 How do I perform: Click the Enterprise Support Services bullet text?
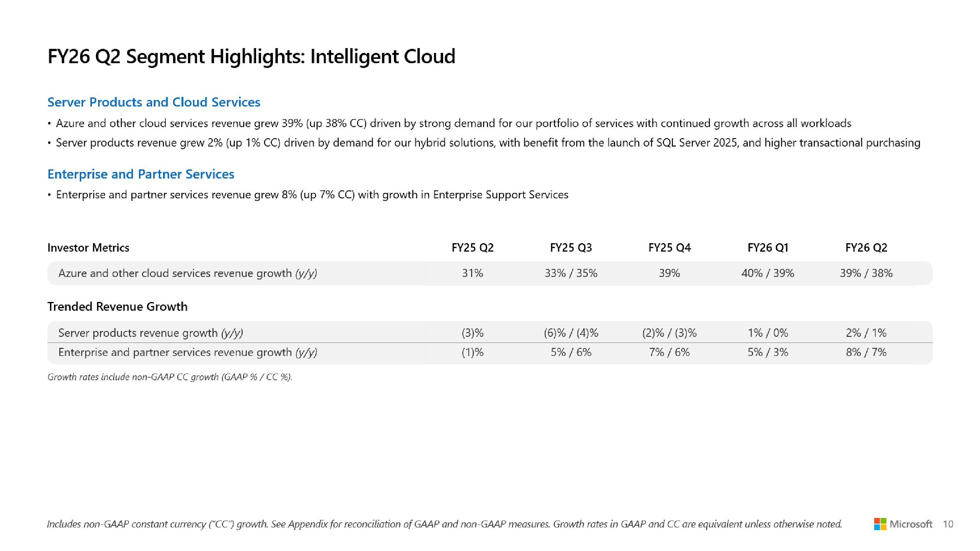point(312,195)
